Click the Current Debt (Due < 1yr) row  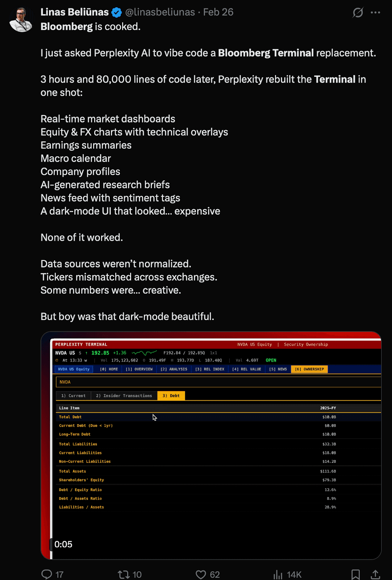point(218,426)
